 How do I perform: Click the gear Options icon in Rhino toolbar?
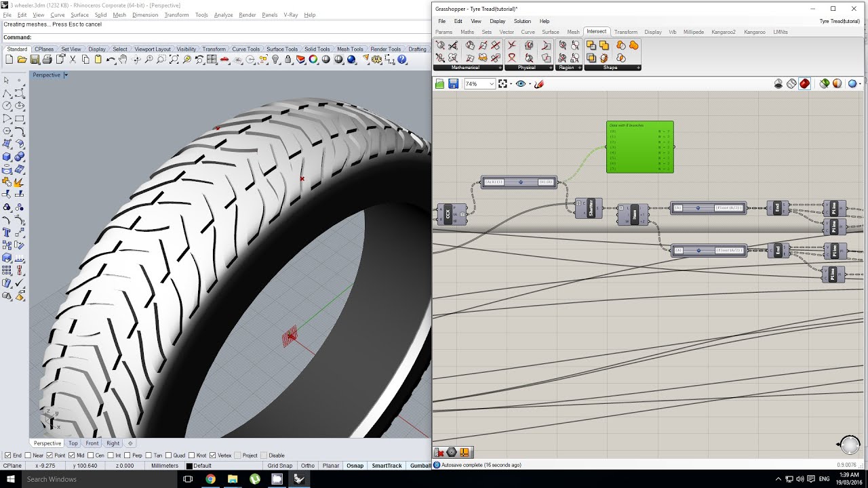point(377,60)
